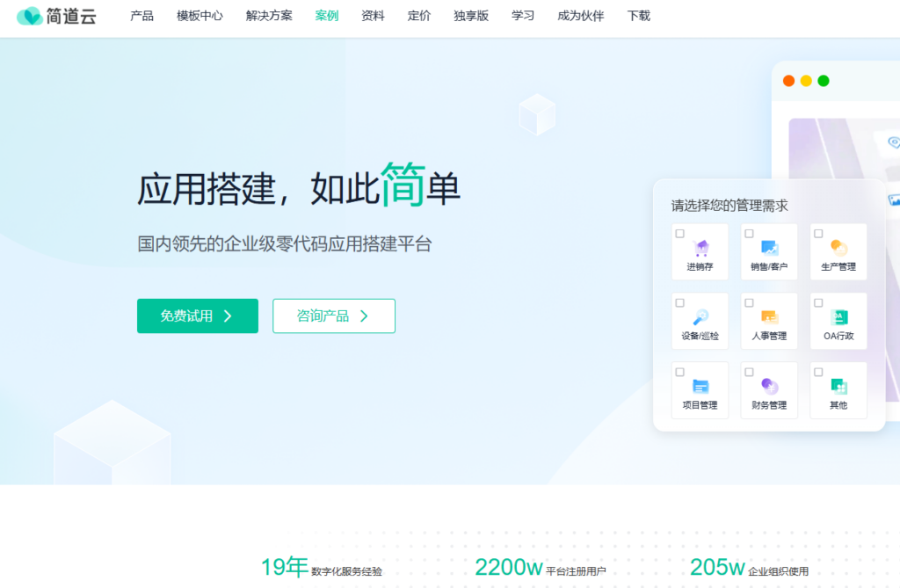Viewport: 900px width, 588px height.
Task: Select the 其他 grid icon
Action: pyautogui.click(x=839, y=387)
